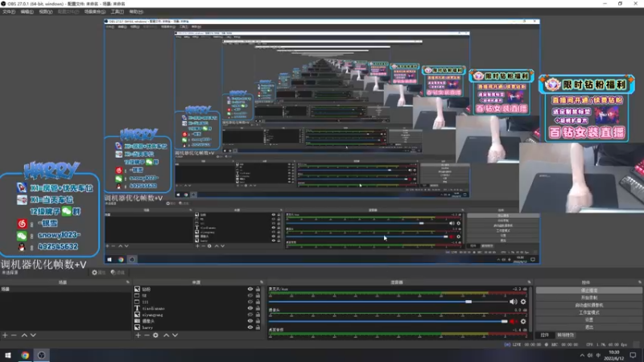Undock the sources (来源) panel via float icon

(x=262, y=282)
